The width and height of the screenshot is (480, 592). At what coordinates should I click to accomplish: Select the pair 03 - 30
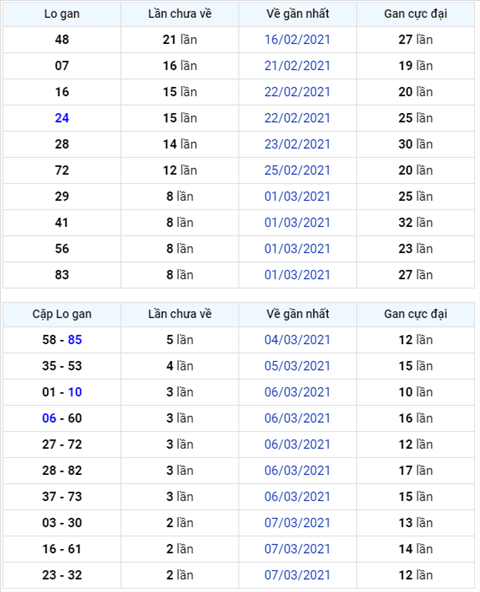62,523
